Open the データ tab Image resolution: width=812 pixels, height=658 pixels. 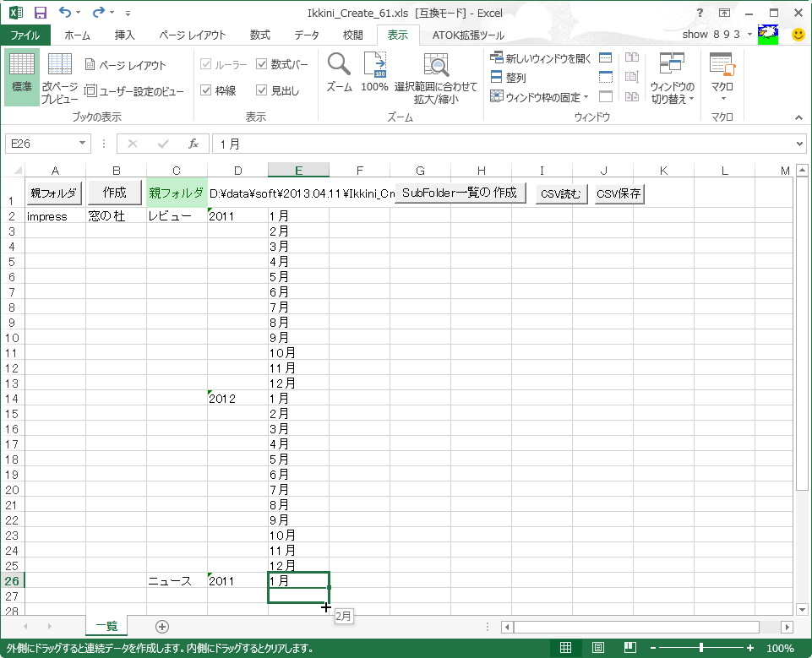(x=307, y=35)
